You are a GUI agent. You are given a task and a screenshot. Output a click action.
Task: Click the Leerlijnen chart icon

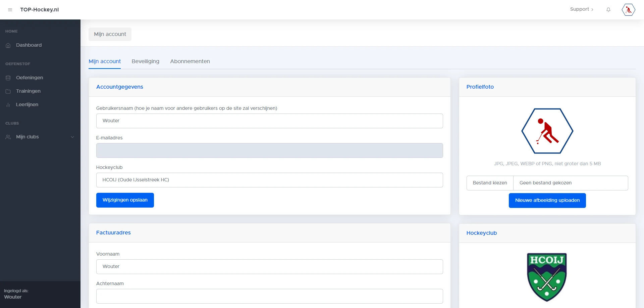(x=8, y=104)
